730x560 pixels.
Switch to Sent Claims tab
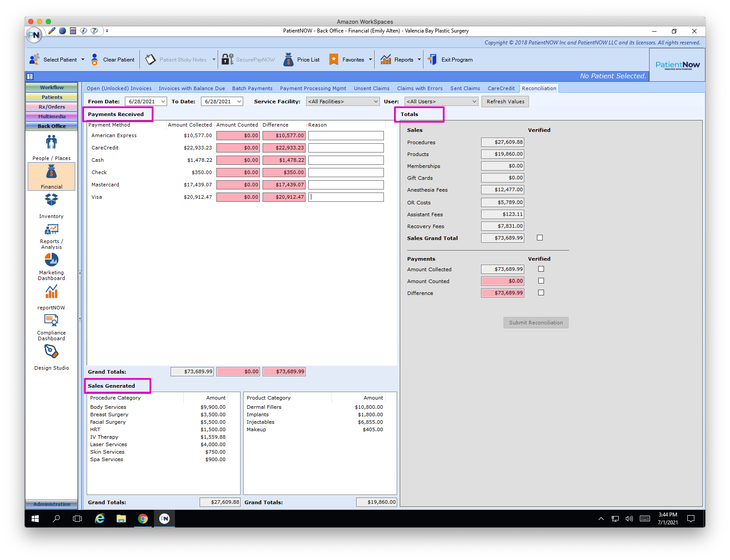click(465, 88)
